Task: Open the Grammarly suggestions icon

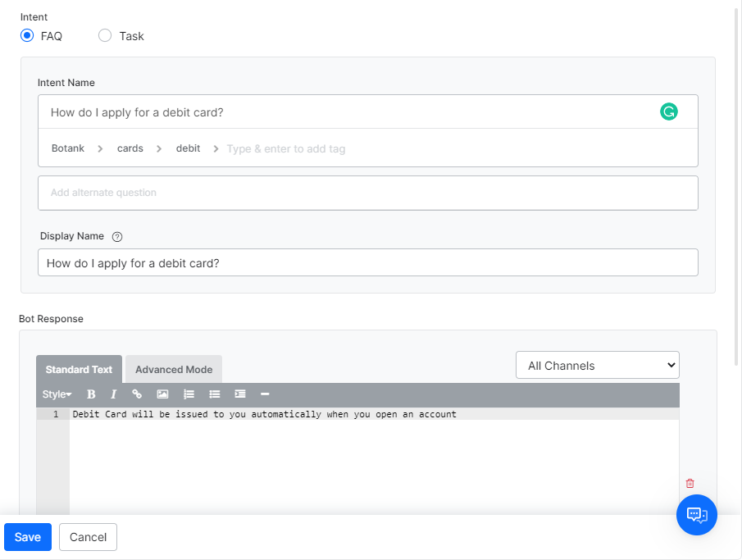Action: click(669, 111)
